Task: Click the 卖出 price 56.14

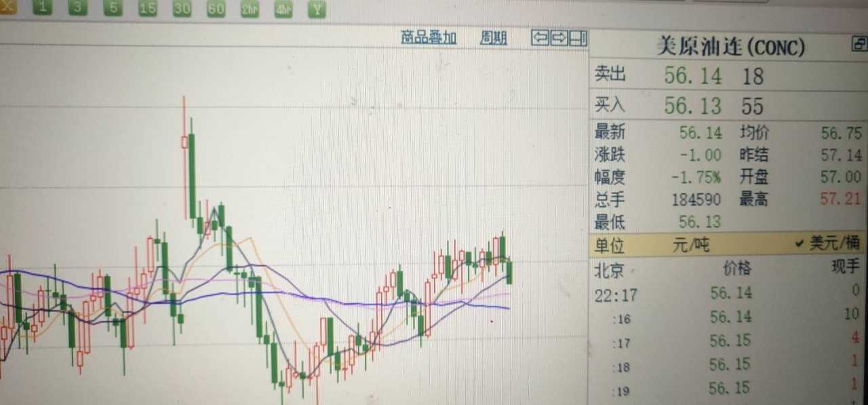Action: pyautogui.click(x=693, y=75)
